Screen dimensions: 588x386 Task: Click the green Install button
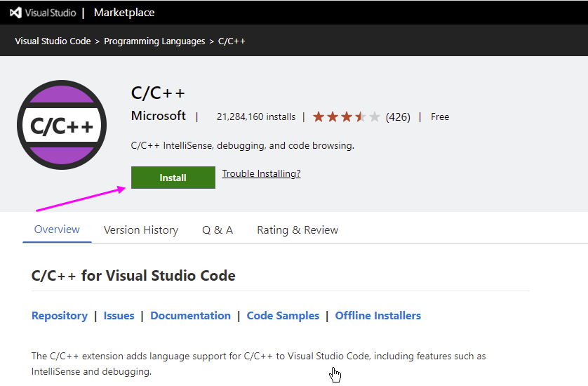(x=173, y=178)
